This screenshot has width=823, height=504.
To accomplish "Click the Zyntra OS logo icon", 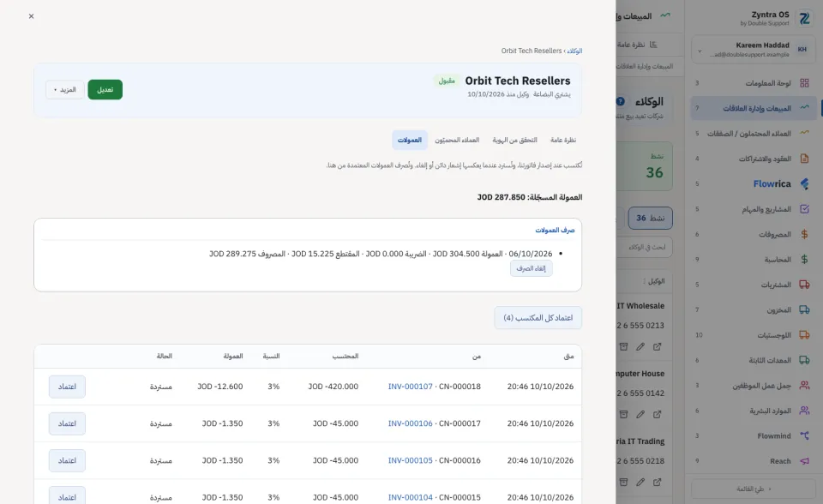I will (x=804, y=19).
